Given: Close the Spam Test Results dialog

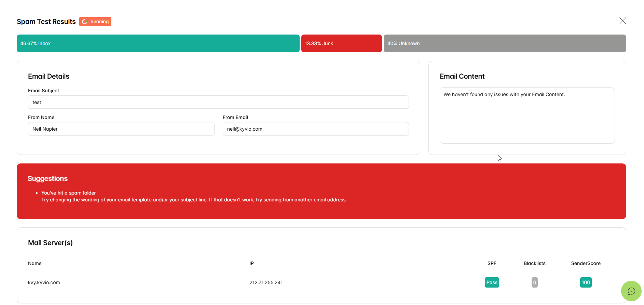Looking at the screenshot, I should tap(623, 21).
